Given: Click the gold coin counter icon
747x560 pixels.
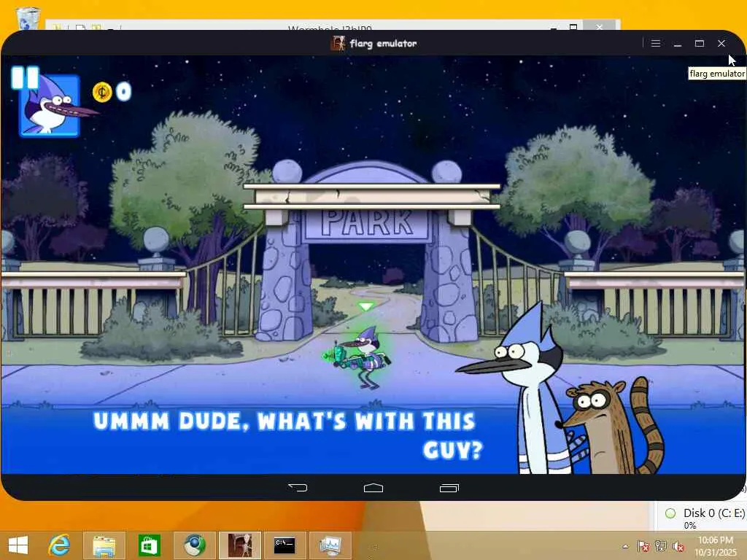Looking at the screenshot, I should [102, 92].
